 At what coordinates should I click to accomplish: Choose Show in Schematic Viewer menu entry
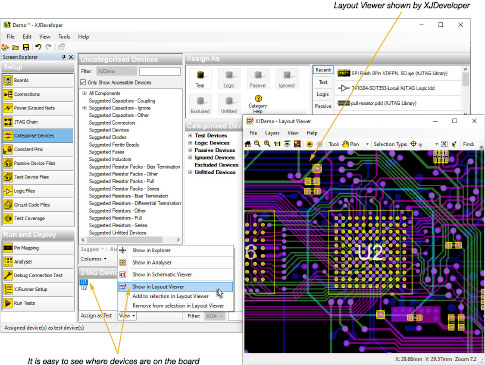(x=175, y=274)
